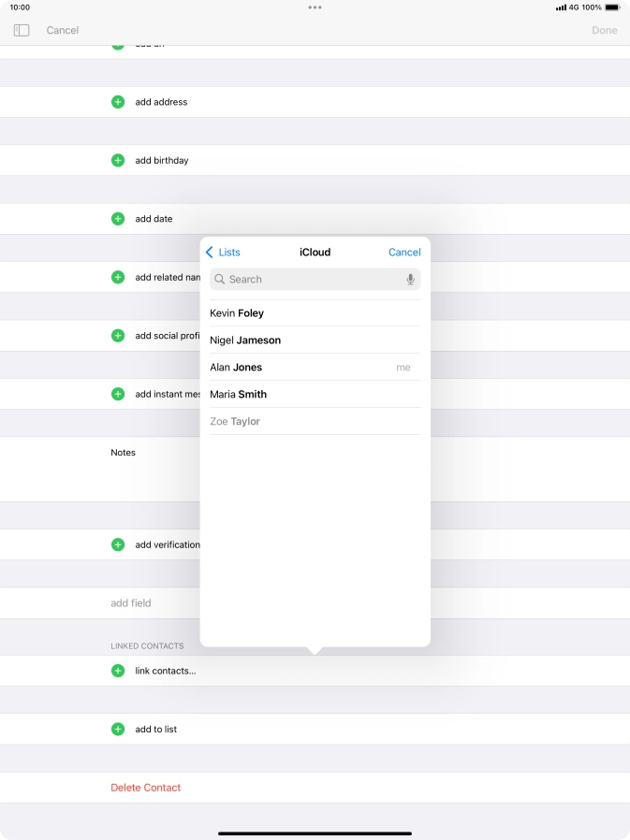Open the three-dot multitasking menu
Screen dimensions: 630x840
(315, 7)
